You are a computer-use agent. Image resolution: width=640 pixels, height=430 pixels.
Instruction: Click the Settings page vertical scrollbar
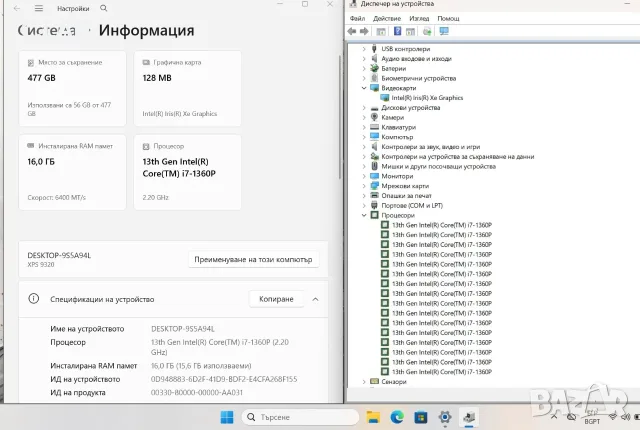tap(340, 117)
